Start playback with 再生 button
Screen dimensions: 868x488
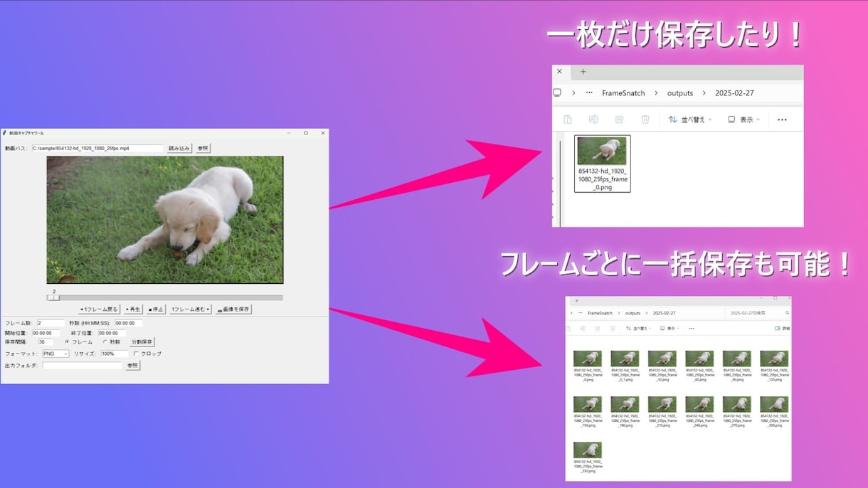point(133,309)
